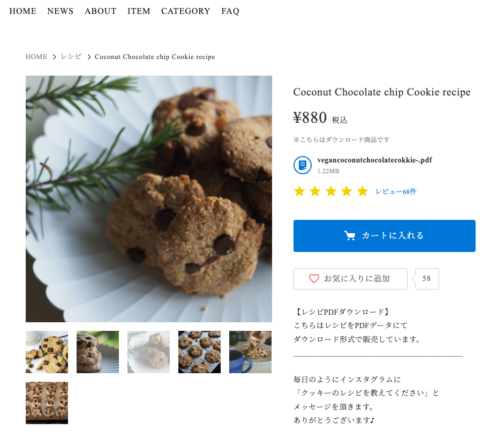504x437 pixels.
Task: Click the HOME breadcrumb link
Action: click(x=36, y=57)
